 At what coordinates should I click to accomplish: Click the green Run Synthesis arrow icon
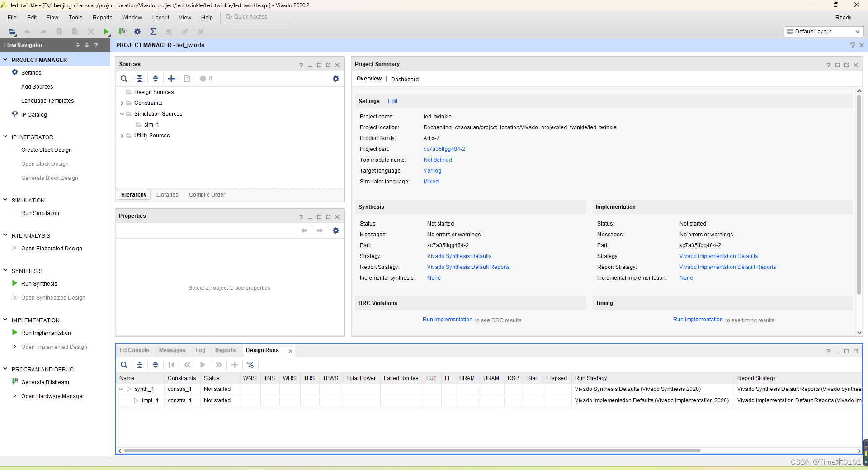(x=15, y=283)
